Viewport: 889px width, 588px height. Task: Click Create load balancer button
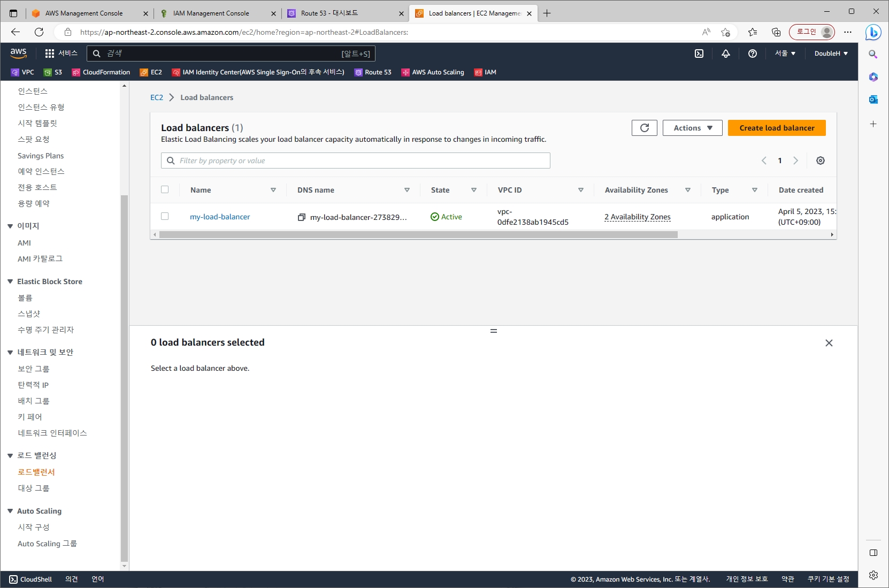click(777, 128)
